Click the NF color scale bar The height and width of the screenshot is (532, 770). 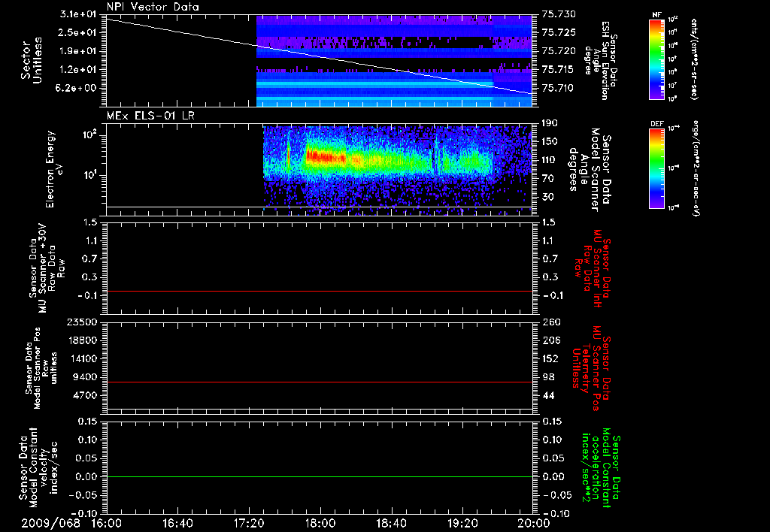point(657,59)
